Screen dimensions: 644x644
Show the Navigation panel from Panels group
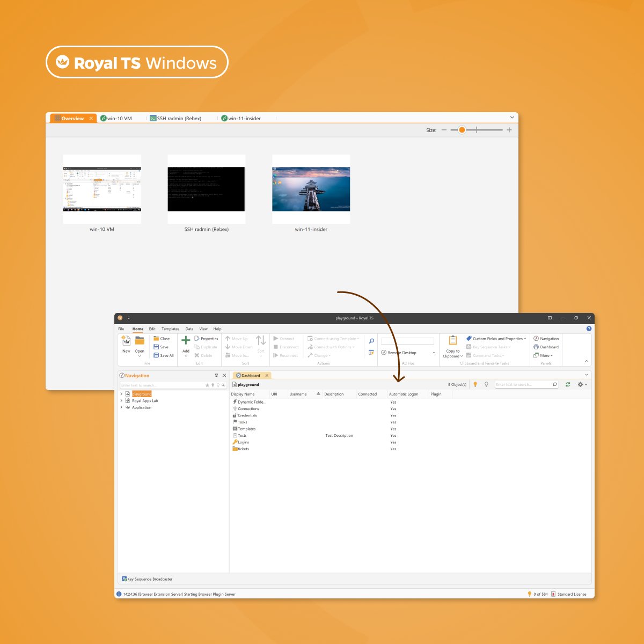tap(546, 339)
